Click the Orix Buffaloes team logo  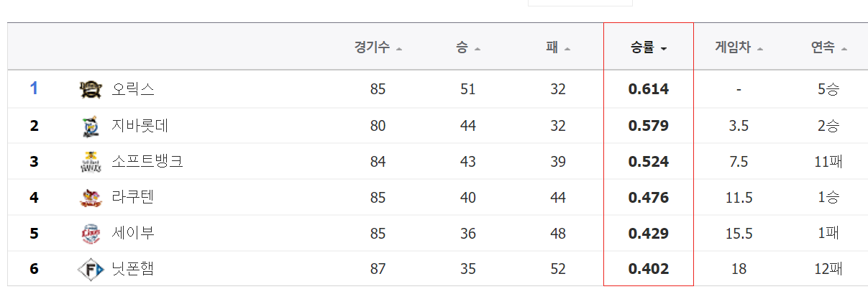coord(91,89)
